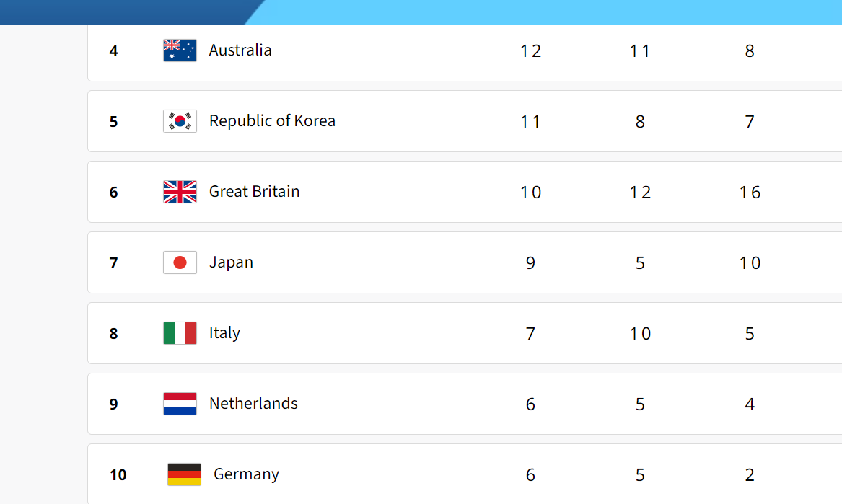Click the Australia flag icon

coord(180,50)
